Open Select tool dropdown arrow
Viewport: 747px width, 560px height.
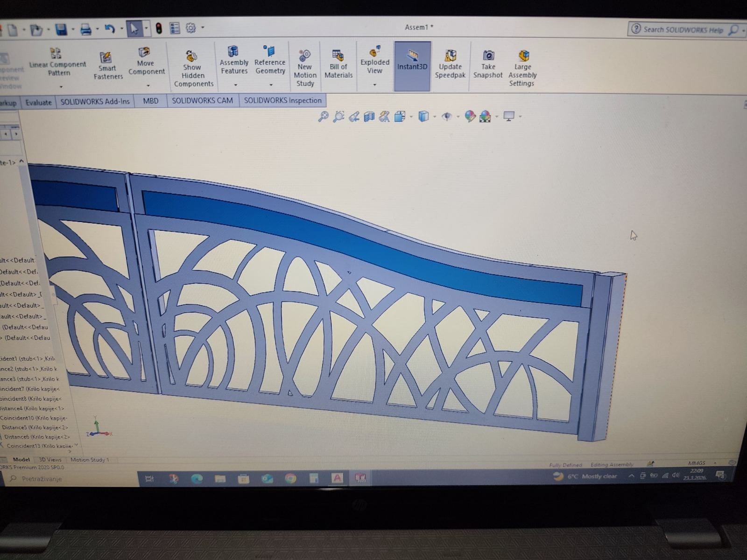146,29
